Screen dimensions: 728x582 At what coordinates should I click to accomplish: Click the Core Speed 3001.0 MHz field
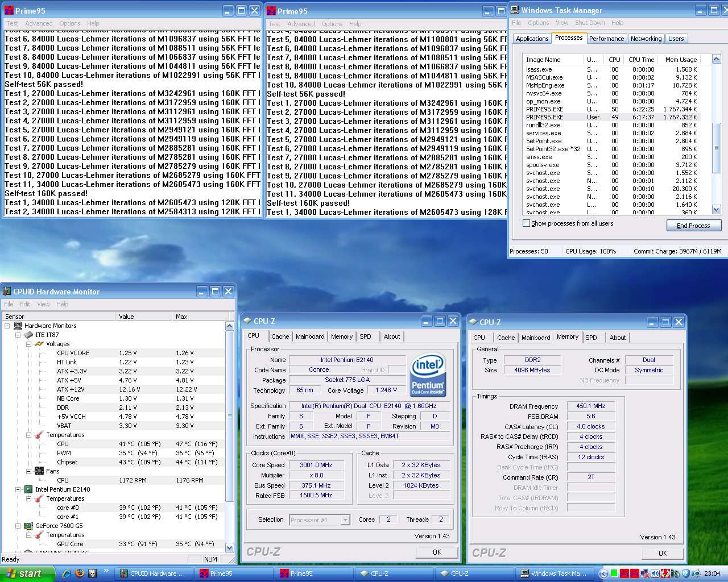[x=316, y=465]
